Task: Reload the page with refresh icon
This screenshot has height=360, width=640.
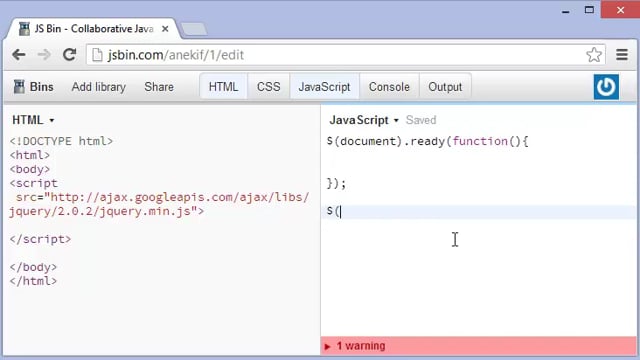Action: tap(69, 54)
